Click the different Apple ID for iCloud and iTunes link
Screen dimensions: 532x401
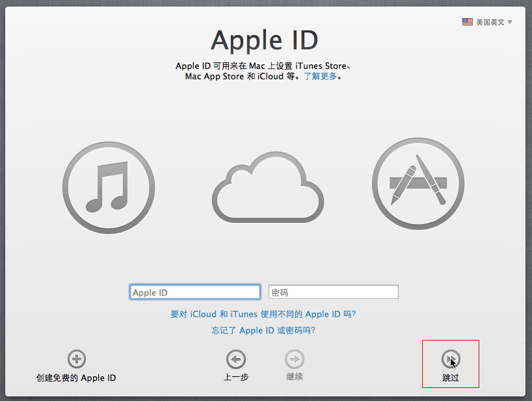tap(263, 314)
